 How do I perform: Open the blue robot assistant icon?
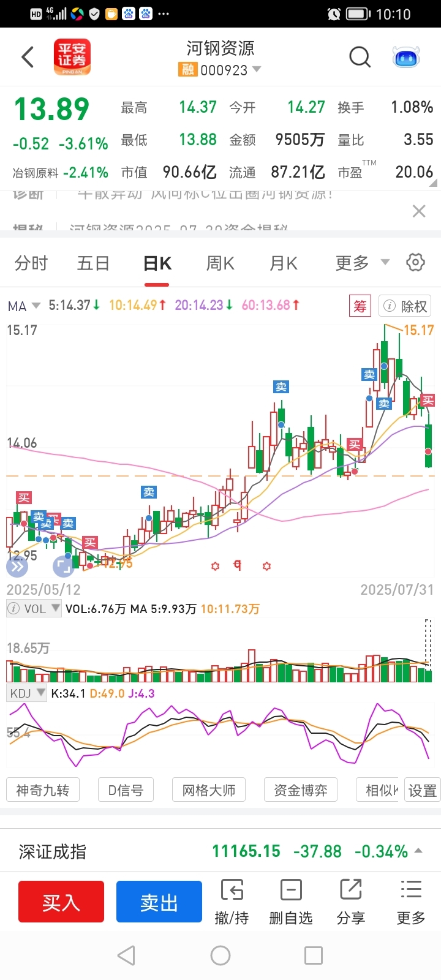point(406,58)
